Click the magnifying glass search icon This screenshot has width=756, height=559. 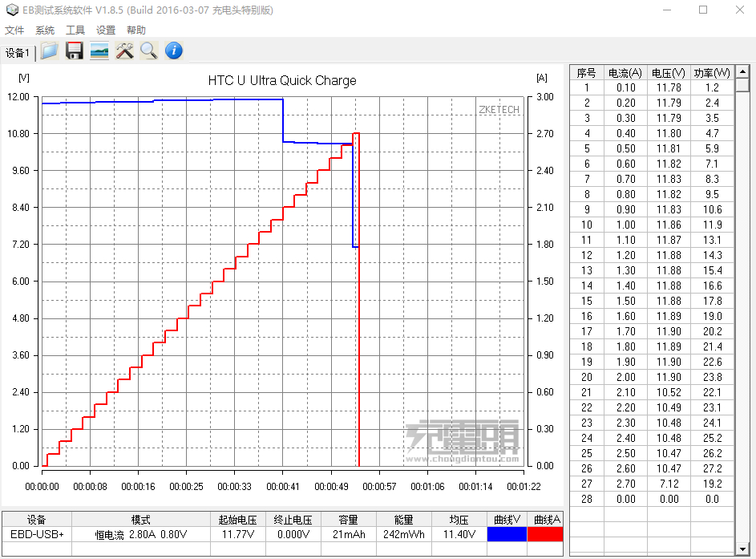(x=149, y=51)
